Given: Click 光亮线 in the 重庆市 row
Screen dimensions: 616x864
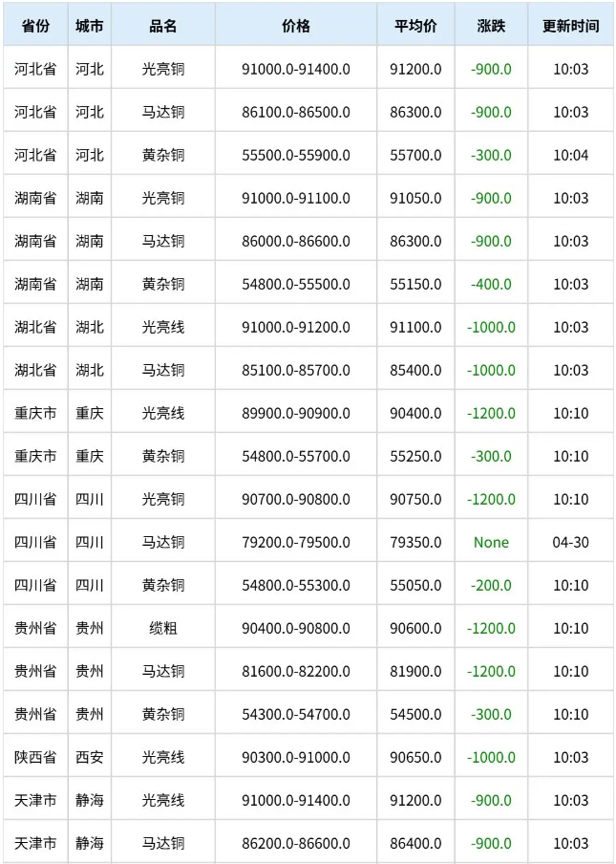Looking at the screenshot, I should point(163,413).
